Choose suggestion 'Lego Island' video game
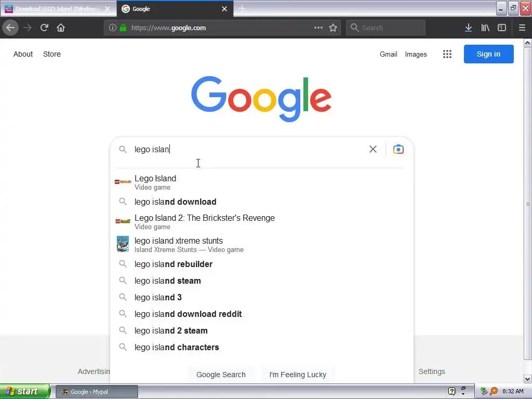Viewport: 532px width, 399px height. [262, 182]
